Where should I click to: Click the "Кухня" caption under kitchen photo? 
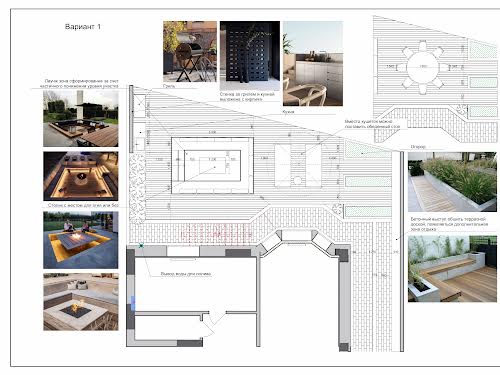[288, 112]
